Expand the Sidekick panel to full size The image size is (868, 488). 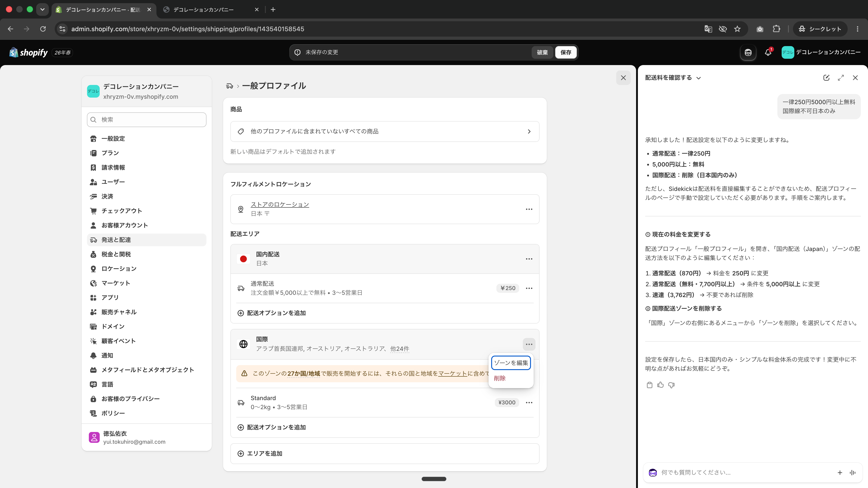coord(841,78)
